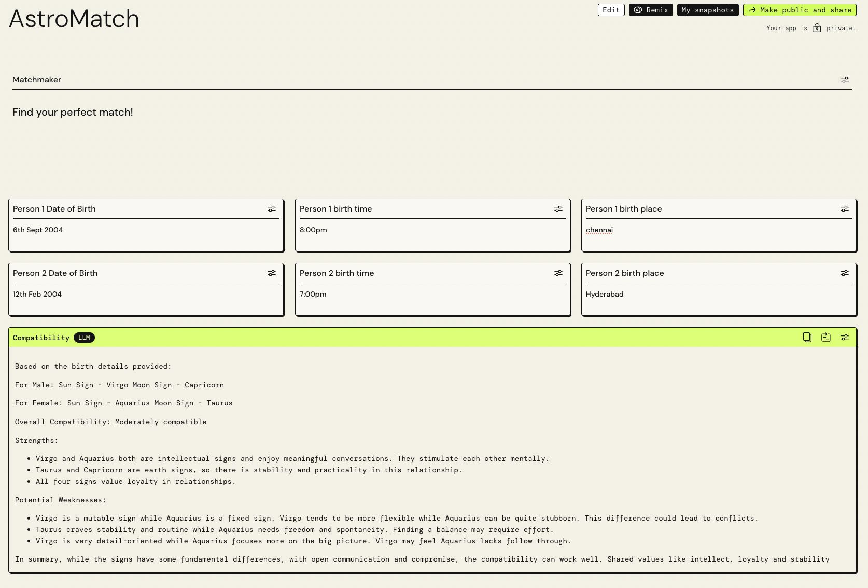
Task: Click the AstroMatch title
Action: (74, 19)
